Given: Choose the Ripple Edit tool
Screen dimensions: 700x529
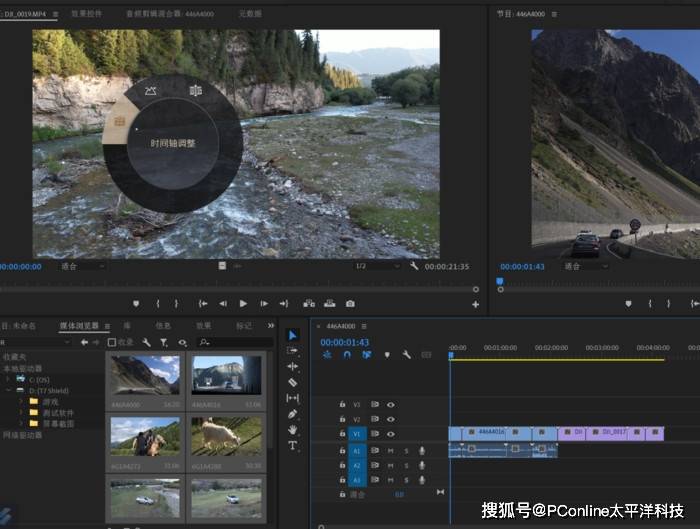Looking at the screenshot, I should 292,367.
